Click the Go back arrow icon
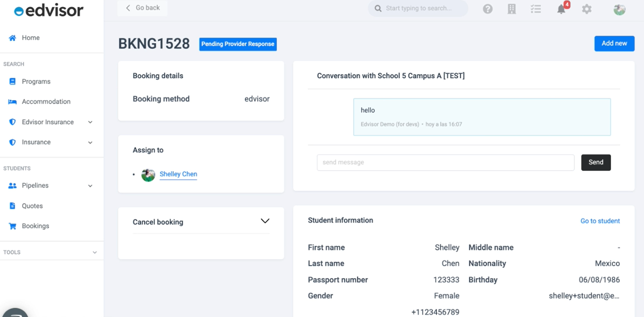644x317 pixels. point(128,8)
